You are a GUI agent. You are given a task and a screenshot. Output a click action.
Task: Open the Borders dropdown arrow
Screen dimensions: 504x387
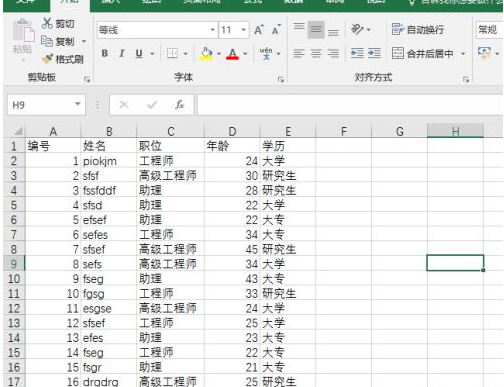click(185, 54)
